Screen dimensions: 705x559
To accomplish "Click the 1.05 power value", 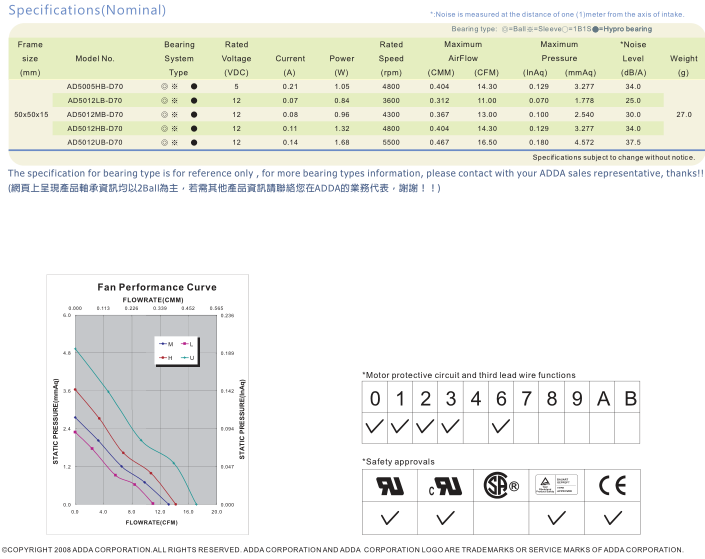I will 342,86.
